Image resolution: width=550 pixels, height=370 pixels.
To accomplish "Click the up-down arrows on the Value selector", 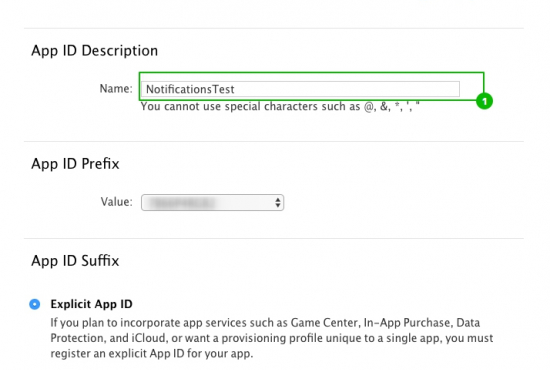I will point(278,202).
